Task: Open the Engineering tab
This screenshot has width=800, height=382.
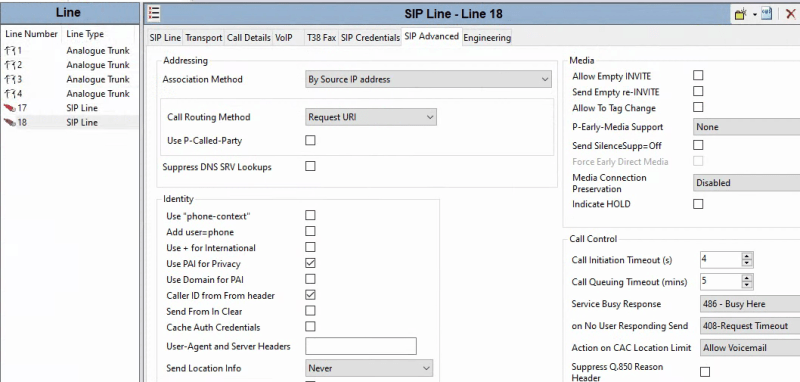Action: point(487,38)
